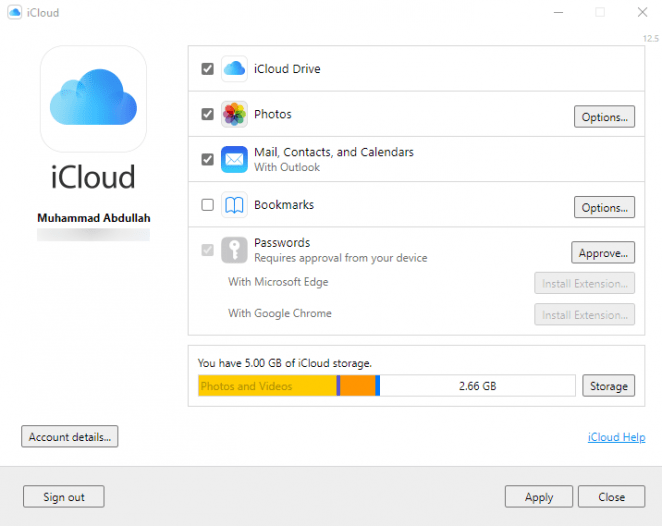Click the greyed Passwords checkbox

[207, 250]
